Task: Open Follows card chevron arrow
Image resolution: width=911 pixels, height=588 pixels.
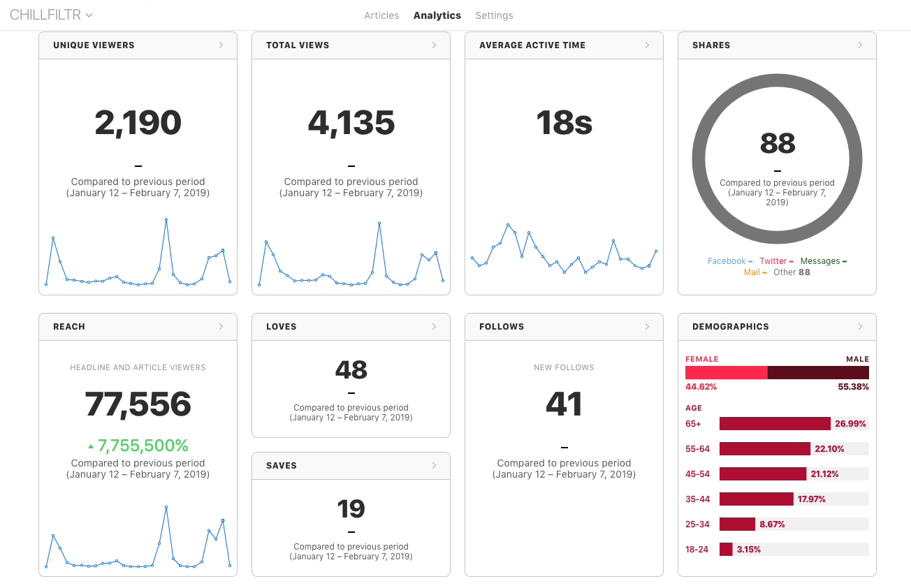Action: [x=648, y=327]
